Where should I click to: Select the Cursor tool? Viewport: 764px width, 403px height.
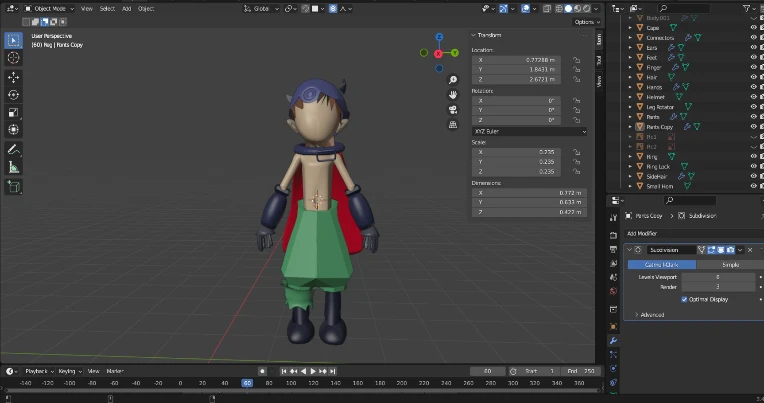click(13, 58)
